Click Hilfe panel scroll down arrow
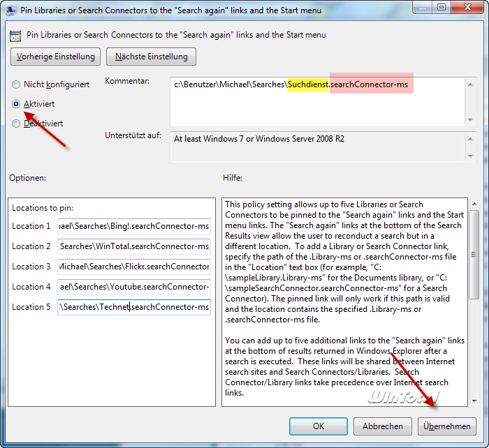This screenshot has height=448, width=489. tap(474, 401)
